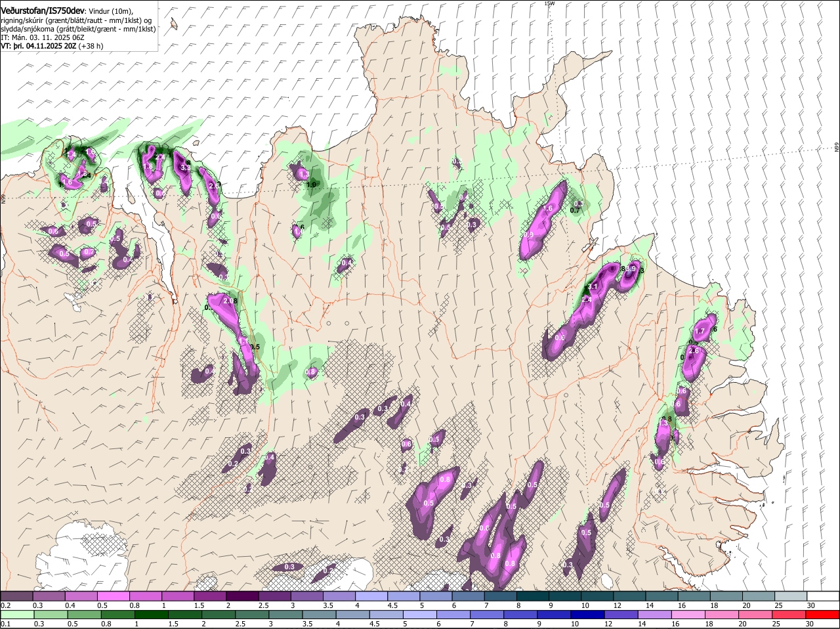Click the 'slydda/snjókoma' legend description line
Image resolution: width=840 pixels, height=629 pixels.
pos(78,29)
